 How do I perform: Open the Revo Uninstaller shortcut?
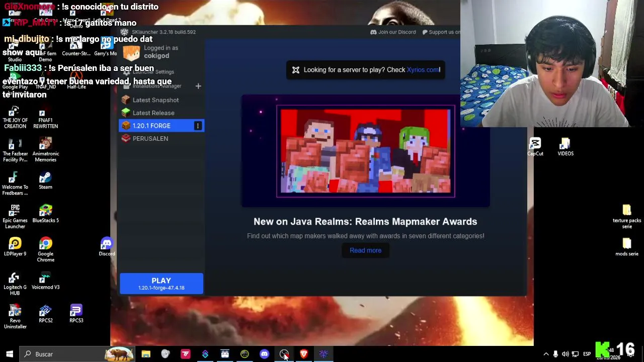pos(15,317)
